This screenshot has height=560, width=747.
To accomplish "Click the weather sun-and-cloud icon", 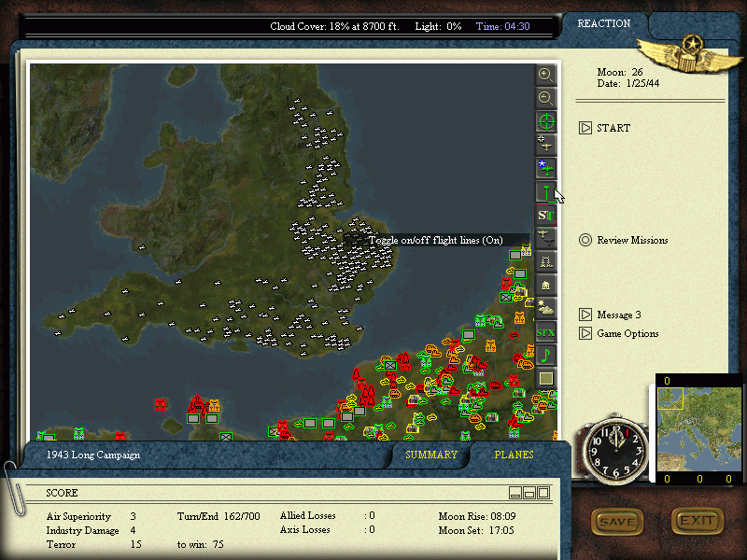I will 546,308.
